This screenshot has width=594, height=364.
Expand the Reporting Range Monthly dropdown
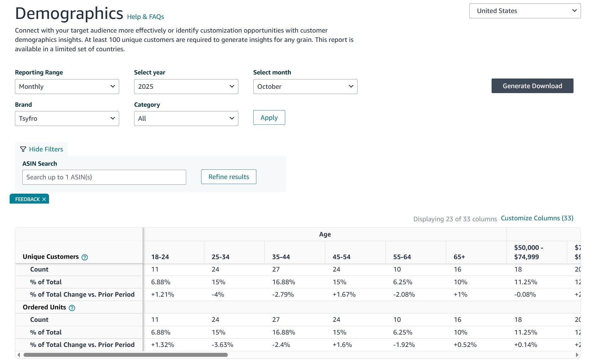pyautogui.click(x=67, y=87)
